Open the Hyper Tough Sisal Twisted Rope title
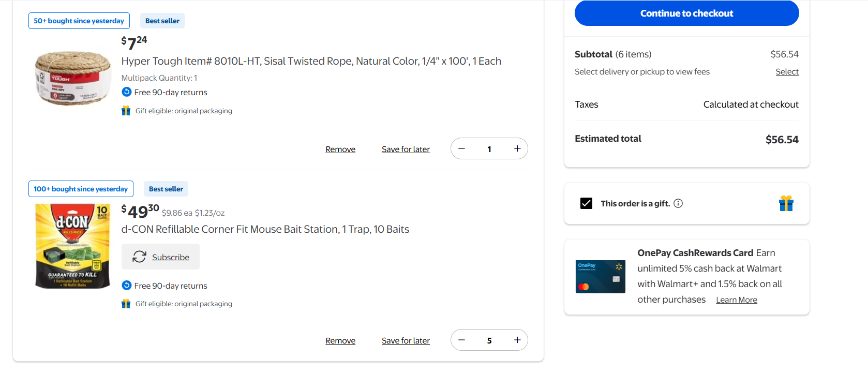The image size is (868, 374). [x=311, y=61]
